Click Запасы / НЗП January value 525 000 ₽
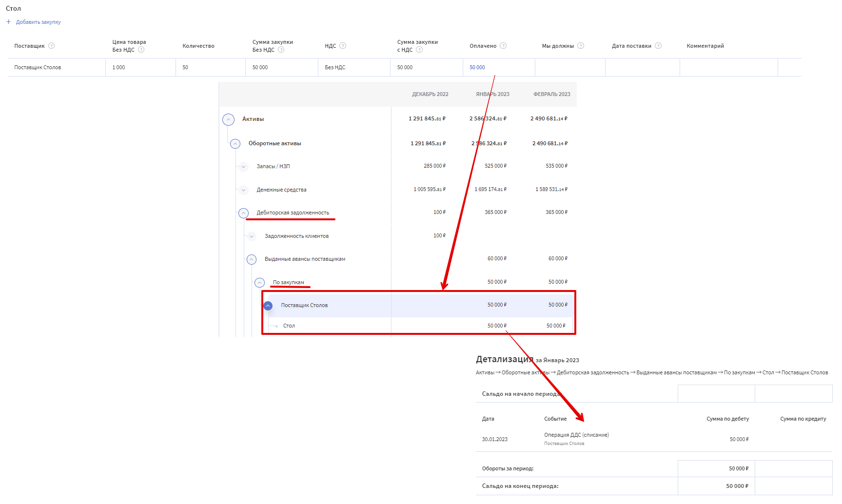The width and height of the screenshot is (842, 504). click(x=495, y=166)
